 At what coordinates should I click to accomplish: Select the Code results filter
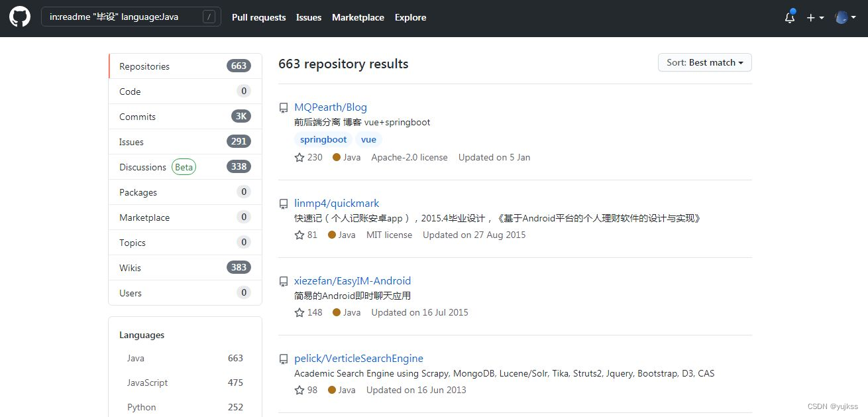pos(185,91)
